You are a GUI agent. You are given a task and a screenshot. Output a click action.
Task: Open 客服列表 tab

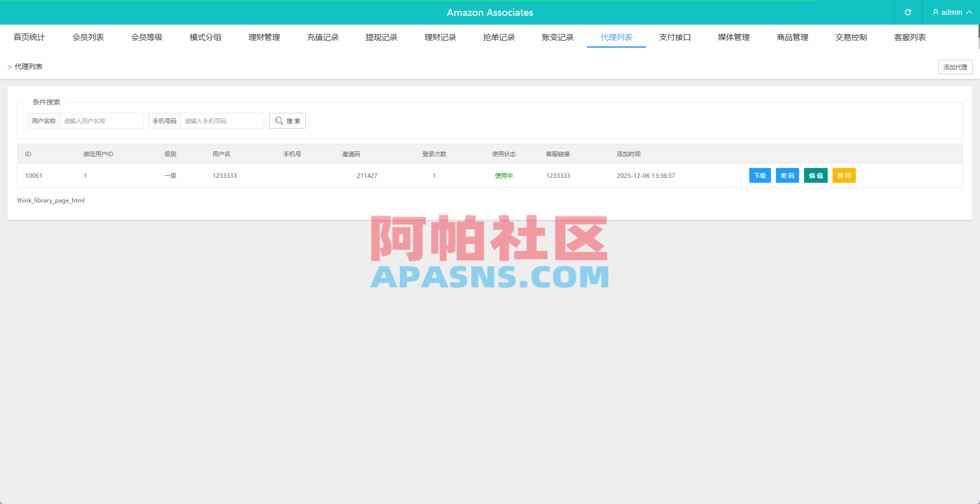910,37
